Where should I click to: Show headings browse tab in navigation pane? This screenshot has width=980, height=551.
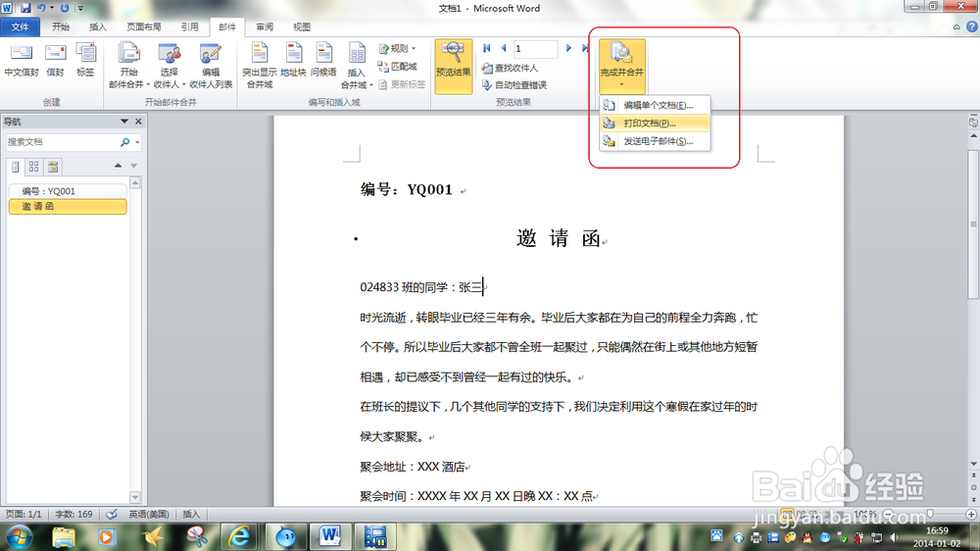pos(16,167)
